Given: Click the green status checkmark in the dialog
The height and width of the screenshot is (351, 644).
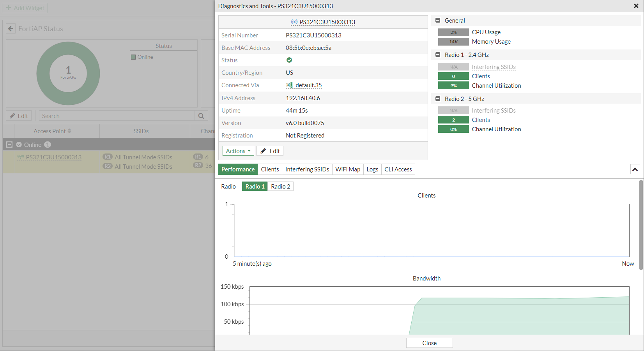Looking at the screenshot, I should click(289, 60).
